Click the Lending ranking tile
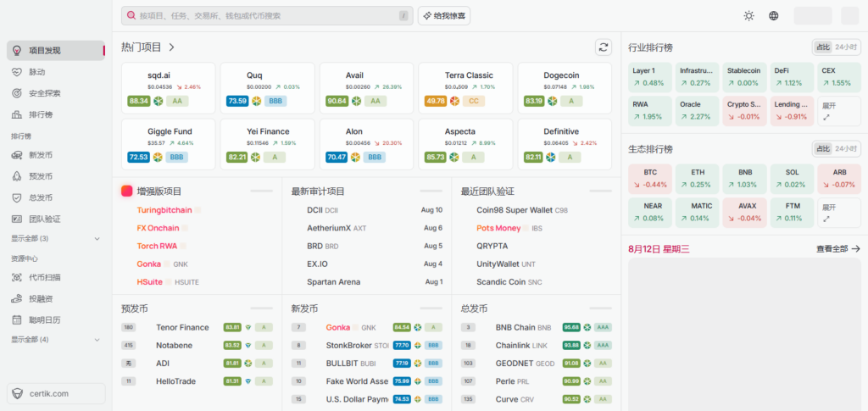 (793, 111)
